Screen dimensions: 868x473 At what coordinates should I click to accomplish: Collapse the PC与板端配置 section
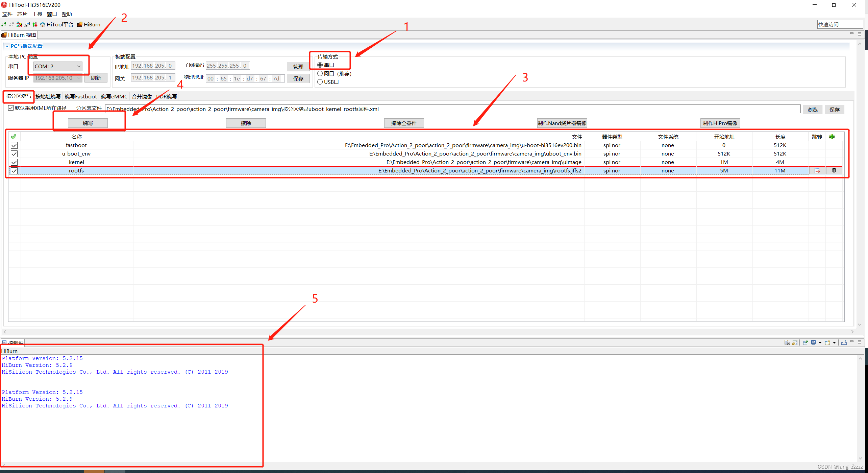pyautogui.click(x=7, y=46)
